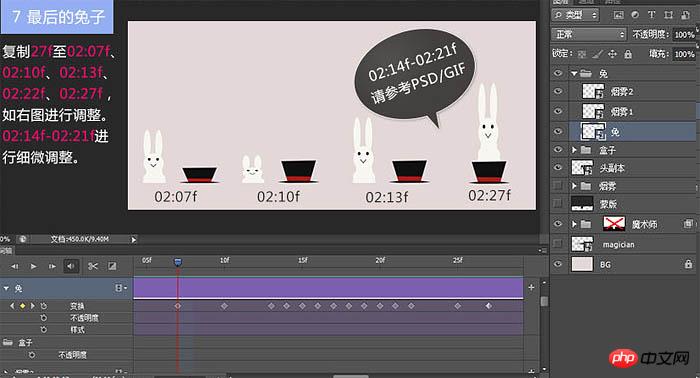Click the playhead marker on the timeline ruler
The image size is (700, 378).
coord(178,262)
